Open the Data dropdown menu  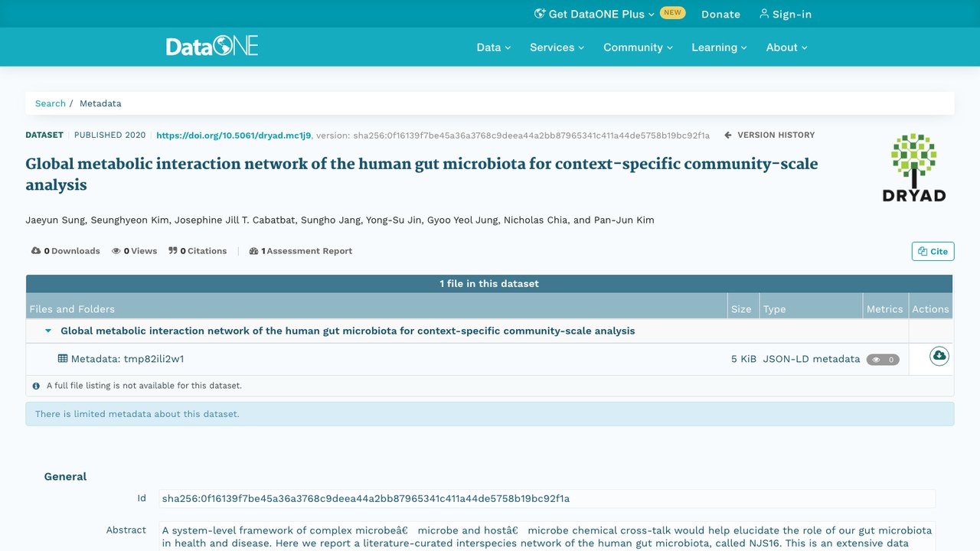(493, 47)
